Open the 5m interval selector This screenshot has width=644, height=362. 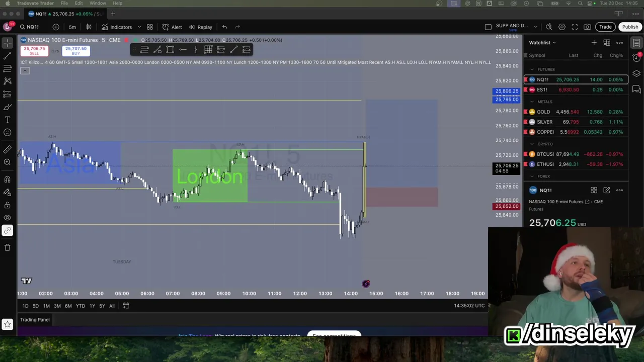click(72, 27)
